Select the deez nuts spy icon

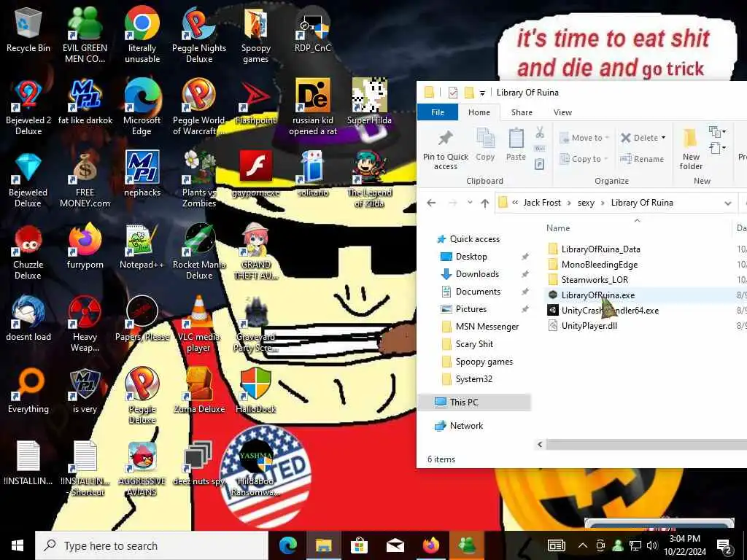199,463
